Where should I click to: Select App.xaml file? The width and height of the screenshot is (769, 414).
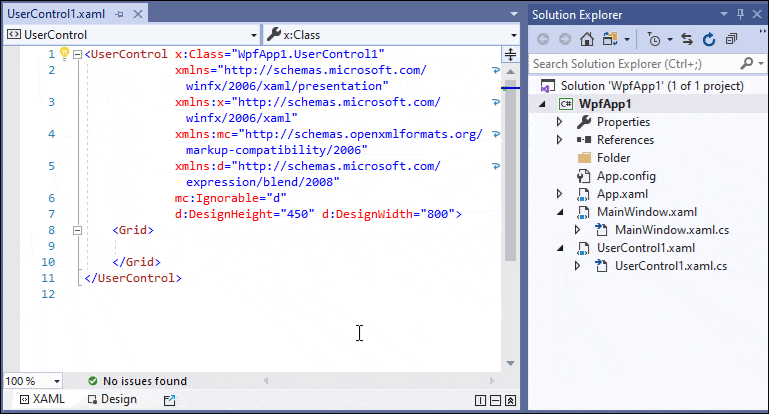(x=622, y=194)
